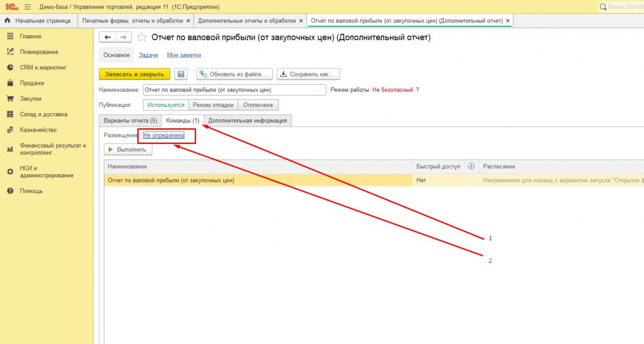Set publication to Отключена

[x=258, y=105]
